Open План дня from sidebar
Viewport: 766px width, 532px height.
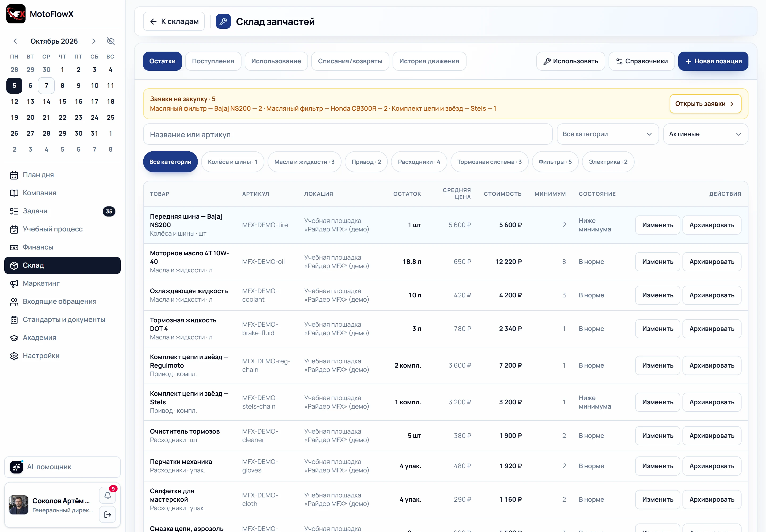[x=62, y=175]
